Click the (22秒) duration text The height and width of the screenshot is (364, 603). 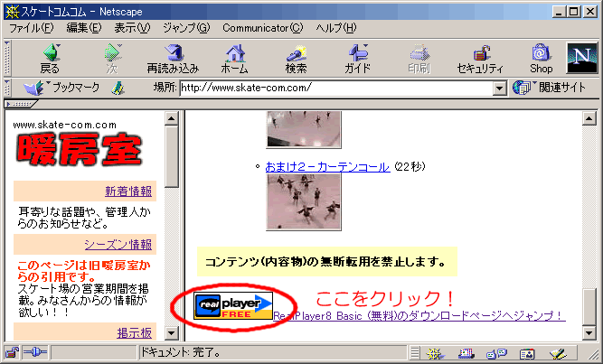pos(410,166)
